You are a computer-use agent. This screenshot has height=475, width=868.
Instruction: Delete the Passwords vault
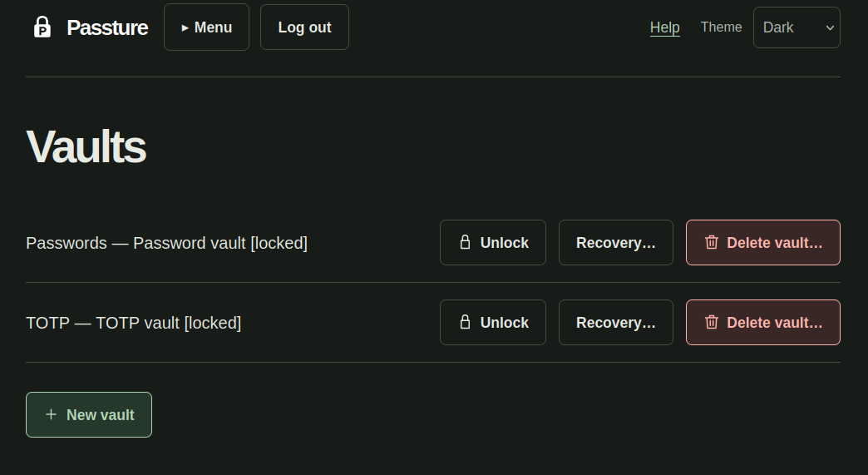tap(762, 242)
